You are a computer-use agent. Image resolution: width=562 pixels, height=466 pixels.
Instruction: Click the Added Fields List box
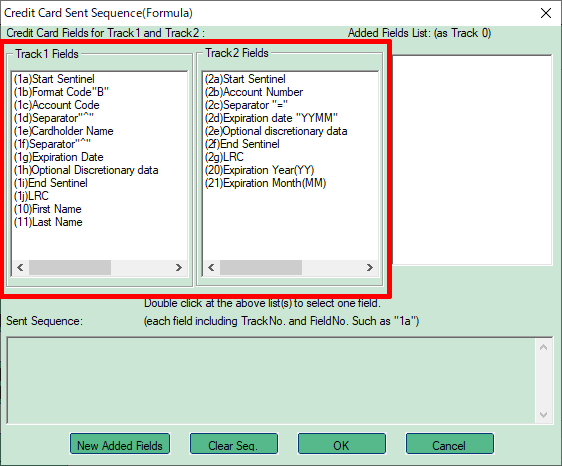click(x=472, y=160)
